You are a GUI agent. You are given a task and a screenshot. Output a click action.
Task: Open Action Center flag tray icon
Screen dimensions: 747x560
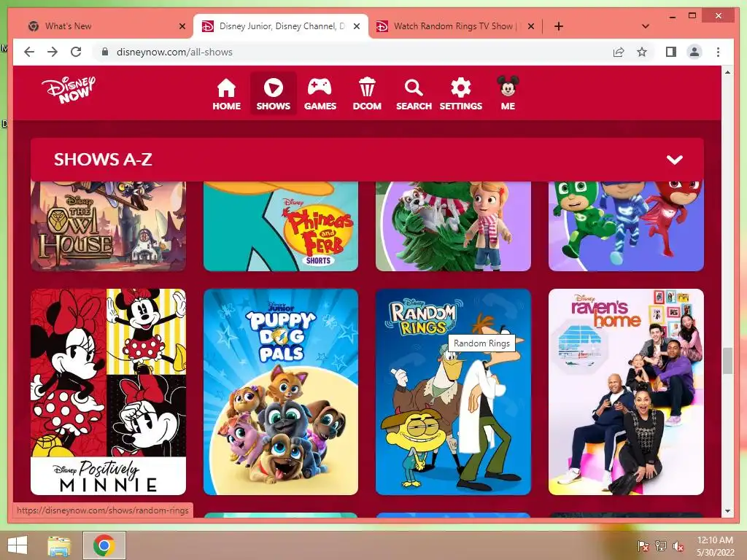[x=643, y=545]
